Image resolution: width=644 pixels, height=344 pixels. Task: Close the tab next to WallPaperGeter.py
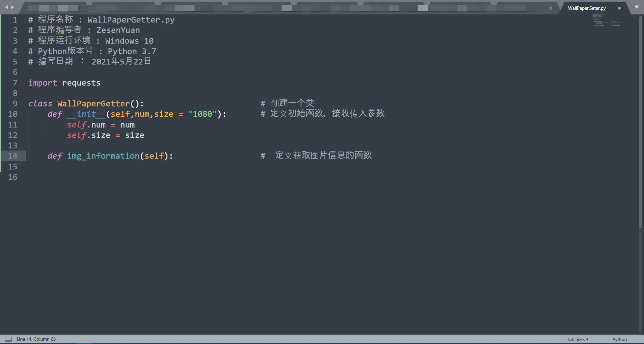click(550, 8)
